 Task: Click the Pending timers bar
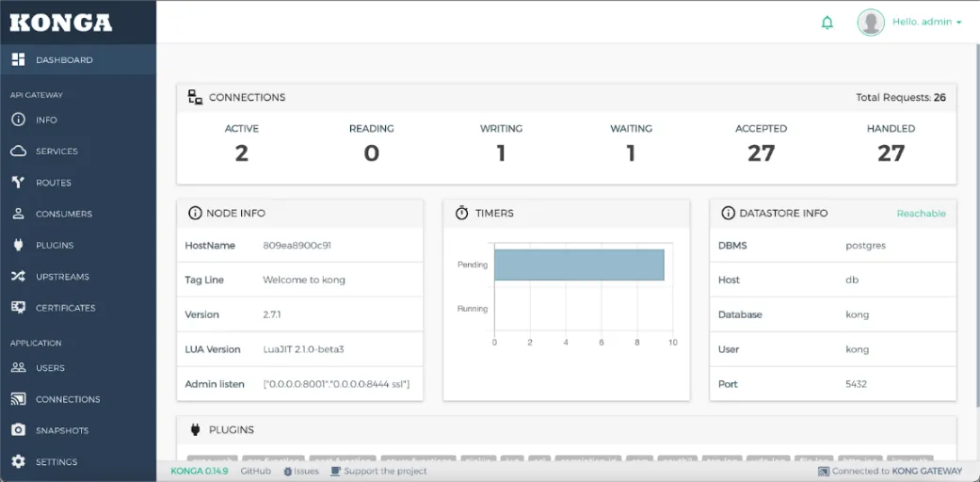click(x=579, y=265)
